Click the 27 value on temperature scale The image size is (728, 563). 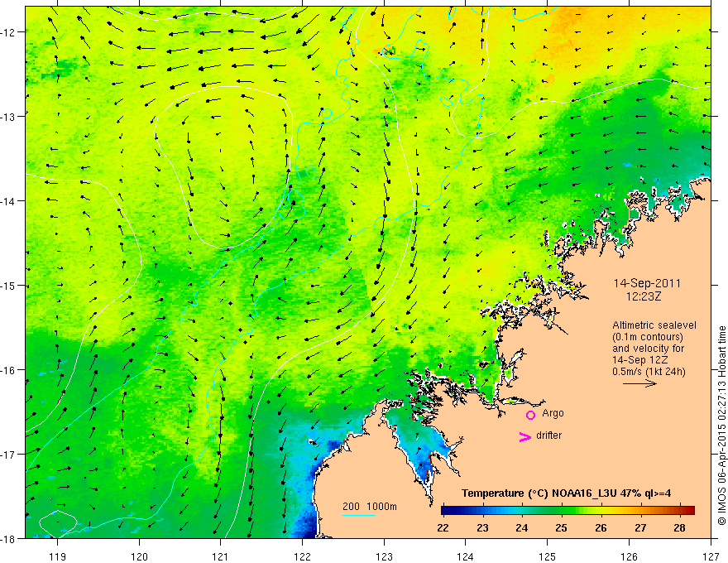click(x=640, y=527)
